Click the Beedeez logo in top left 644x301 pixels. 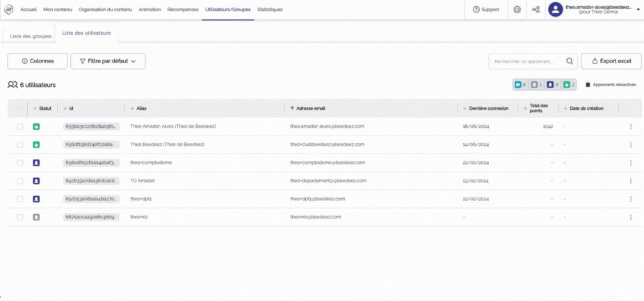[x=9, y=10]
